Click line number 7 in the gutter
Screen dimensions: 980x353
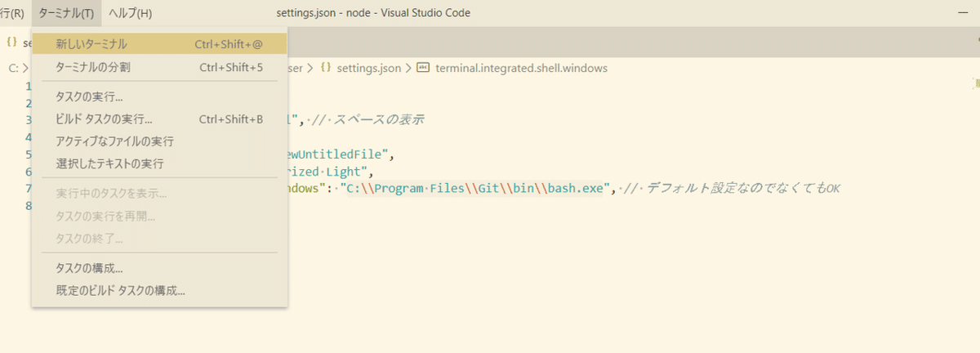pos(28,189)
